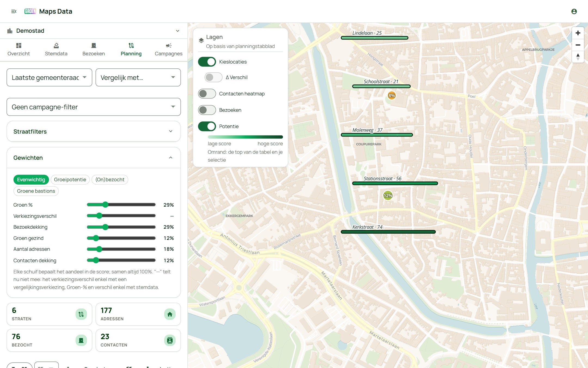Image resolution: width=588 pixels, height=368 pixels.
Task: Switch to the Planning tab
Action: [131, 50]
